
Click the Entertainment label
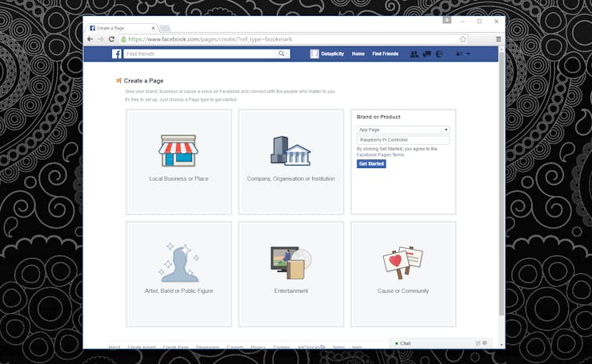(291, 290)
